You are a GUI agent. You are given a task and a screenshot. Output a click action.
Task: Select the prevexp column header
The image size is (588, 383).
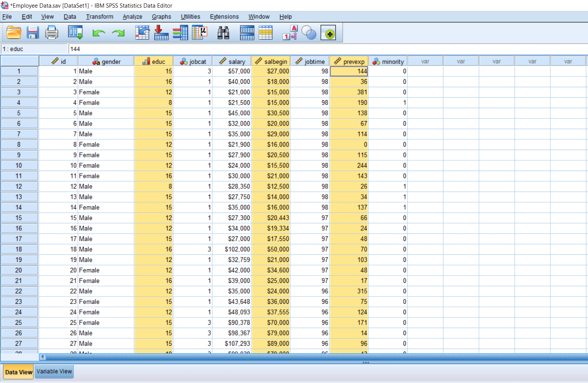click(349, 61)
